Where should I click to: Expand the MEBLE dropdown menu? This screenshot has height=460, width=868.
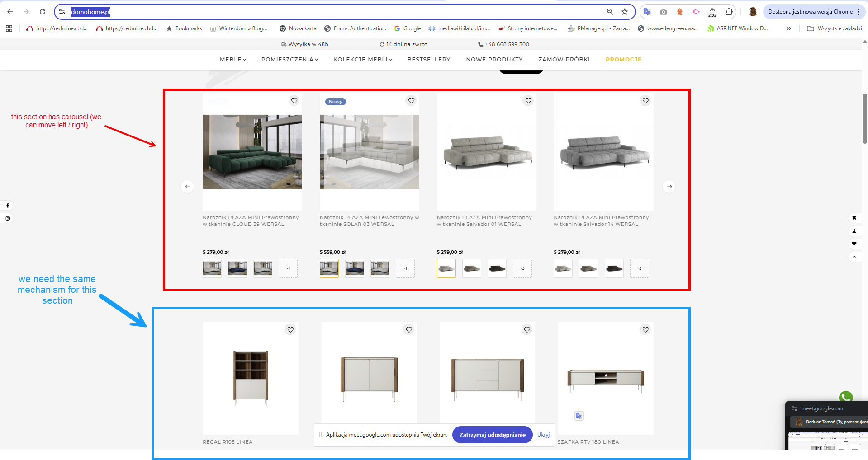coord(233,60)
